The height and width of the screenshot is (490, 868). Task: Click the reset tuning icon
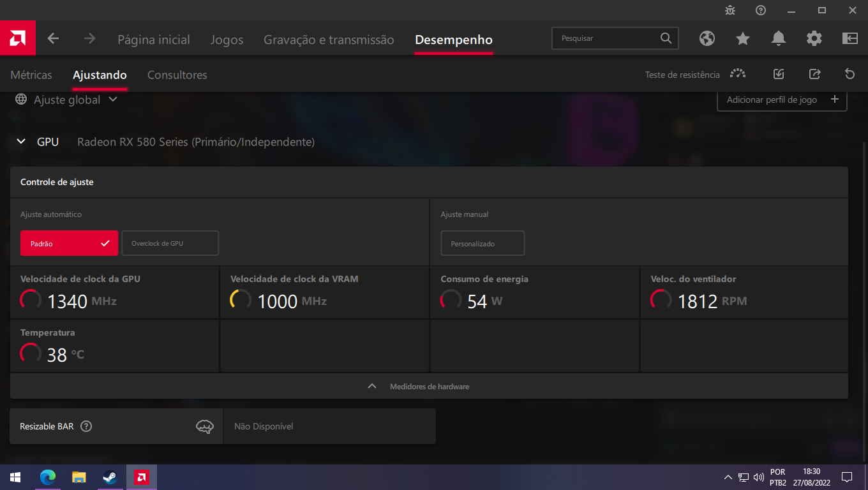tap(849, 74)
